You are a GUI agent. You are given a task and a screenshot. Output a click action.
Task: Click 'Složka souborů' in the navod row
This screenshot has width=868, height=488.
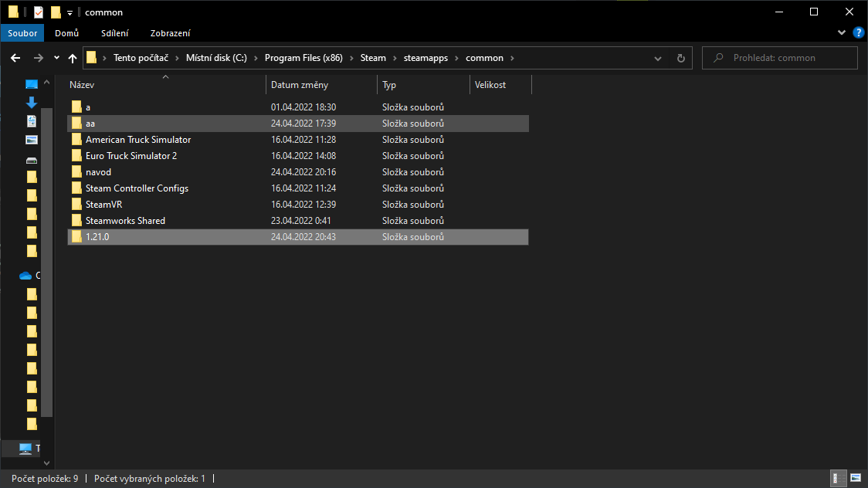coord(413,172)
